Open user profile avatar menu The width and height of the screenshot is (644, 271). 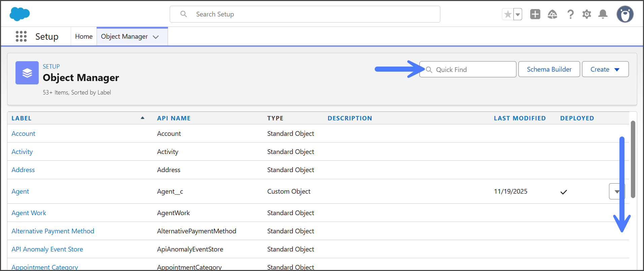pyautogui.click(x=625, y=14)
